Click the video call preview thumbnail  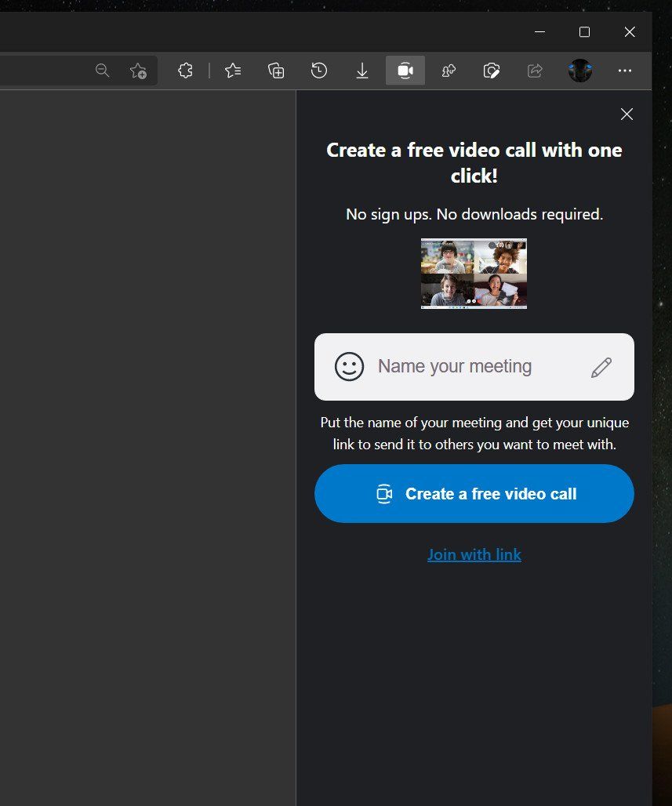[x=474, y=274]
